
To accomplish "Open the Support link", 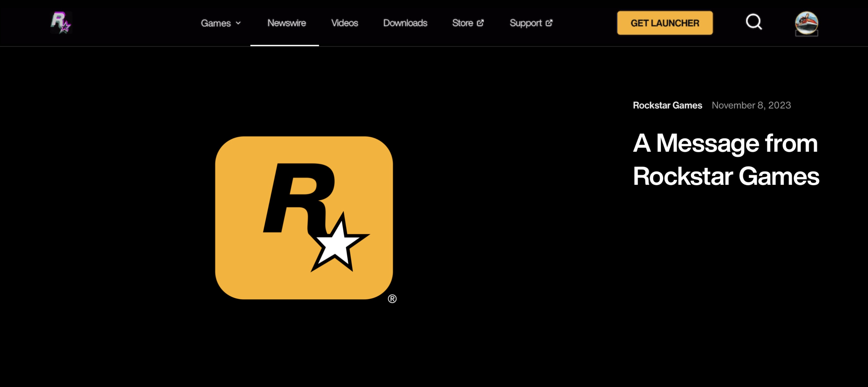I will click(x=531, y=23).
